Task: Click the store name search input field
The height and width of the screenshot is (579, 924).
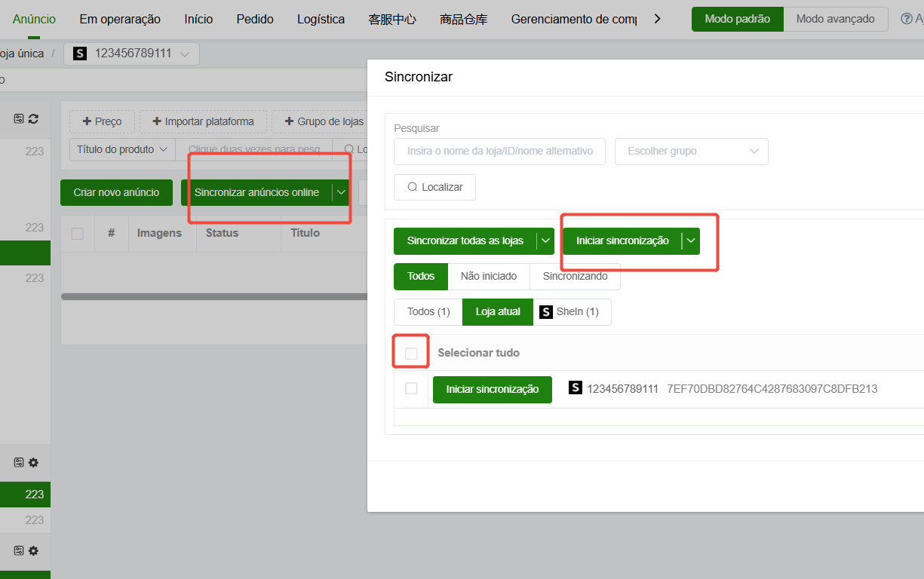Action: (499, 151)
